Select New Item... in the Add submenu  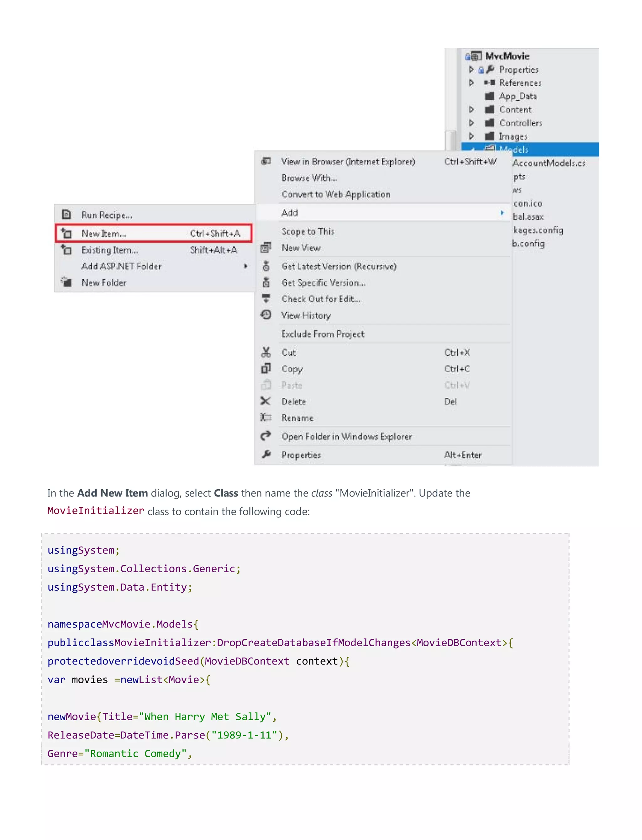(154, 233)
